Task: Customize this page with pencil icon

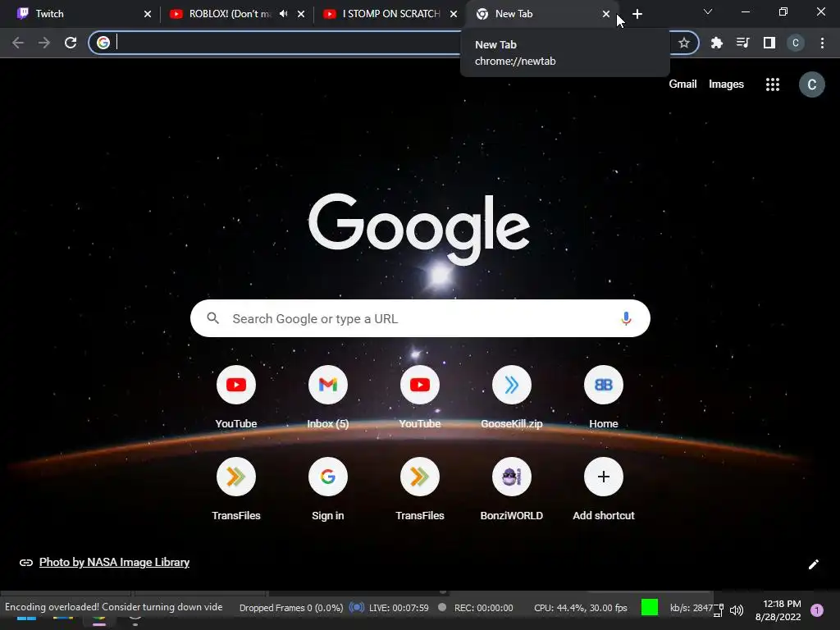Action: (813, 564)
